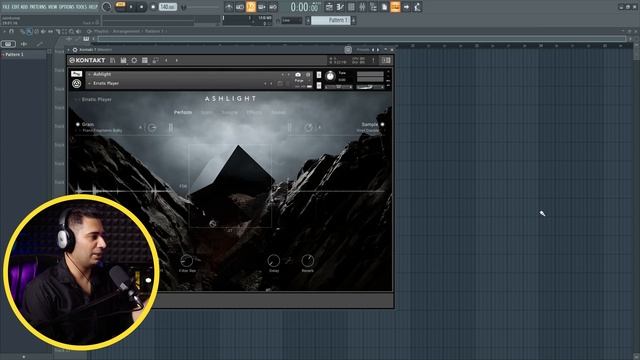Click the Erratic Player label above the artwork
Screen dimensions: 640x360
[x=96, y=99]
